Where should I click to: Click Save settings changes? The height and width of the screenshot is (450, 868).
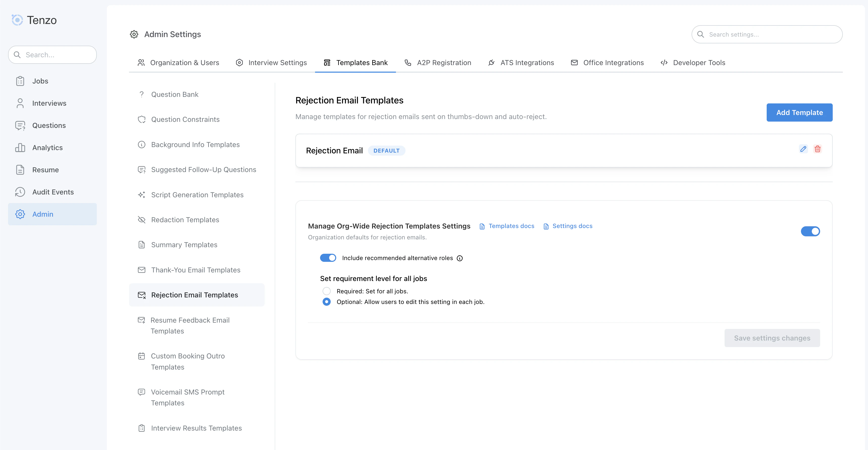772,338
